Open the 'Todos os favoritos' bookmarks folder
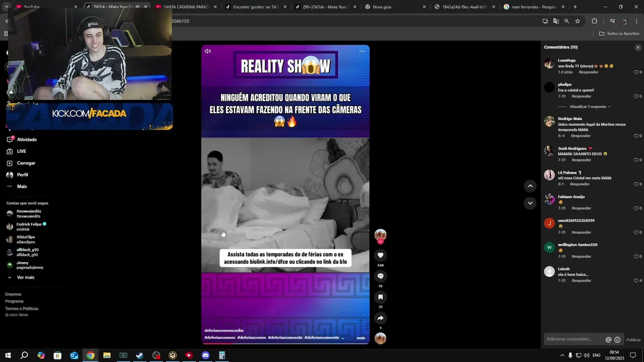The height and width of the screenshot is (362, 644). coord(619,34)
